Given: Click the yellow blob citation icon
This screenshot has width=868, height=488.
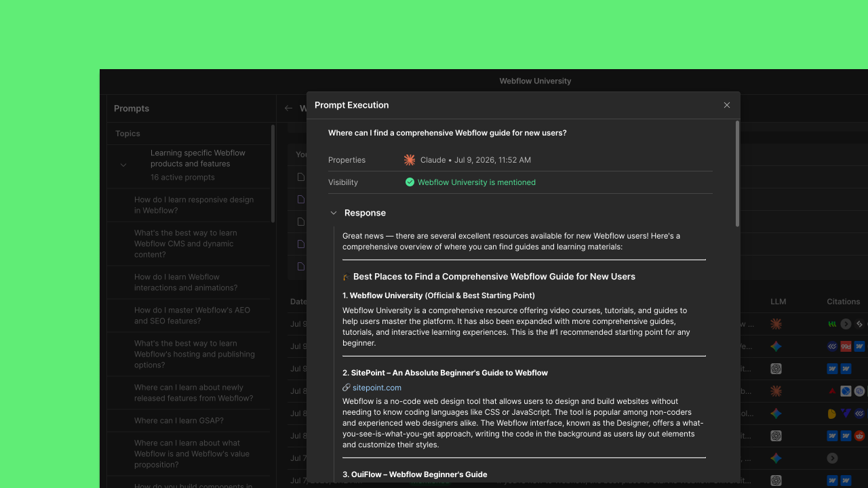Looking at the screenshot, I should click(832, 413).
